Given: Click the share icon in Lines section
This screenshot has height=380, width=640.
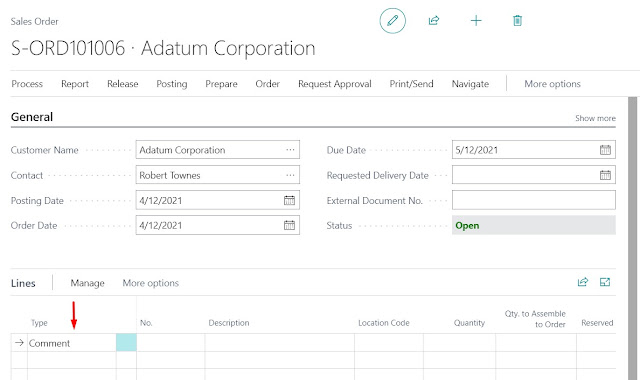Looking at the screenshot, I should pyautogui.click(x=583, y=282).
